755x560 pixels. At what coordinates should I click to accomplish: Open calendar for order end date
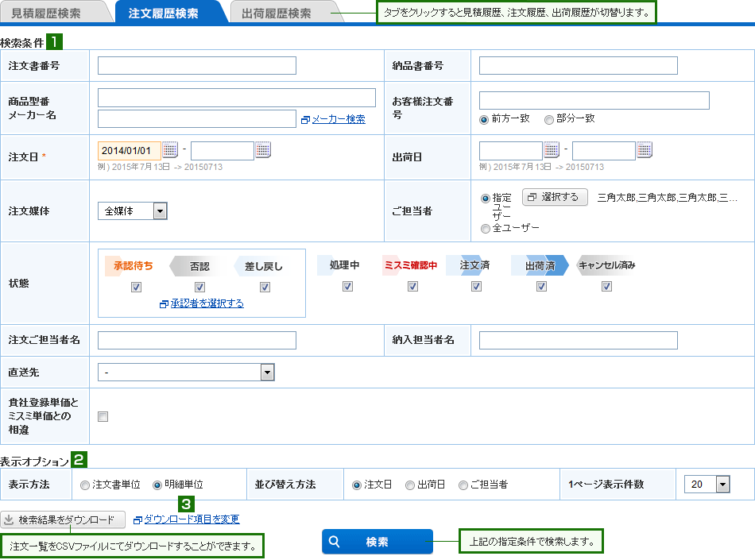pyautogui.click(x=263, y=149)
